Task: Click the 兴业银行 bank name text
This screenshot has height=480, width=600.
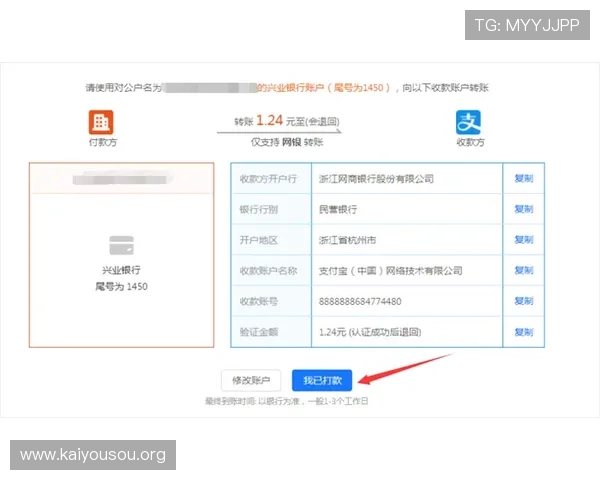Action: point(121,270)
